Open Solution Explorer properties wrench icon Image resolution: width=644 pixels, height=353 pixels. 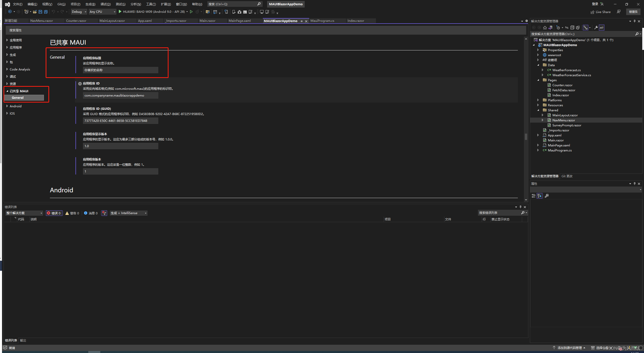pos(596,28)
